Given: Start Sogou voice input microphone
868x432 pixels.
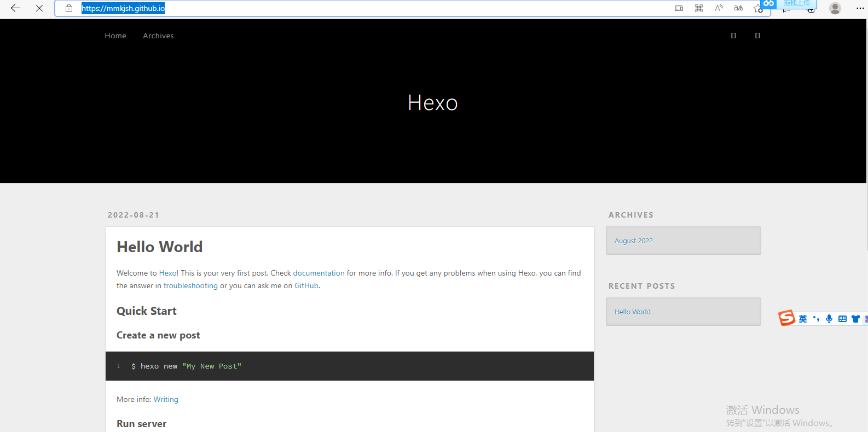Looking at the screenshot, I should [x=829, y=319].
